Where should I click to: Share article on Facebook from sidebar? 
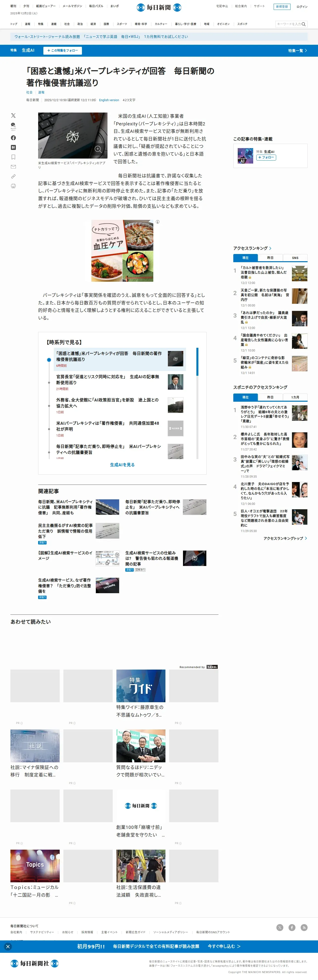coord(13,138)
